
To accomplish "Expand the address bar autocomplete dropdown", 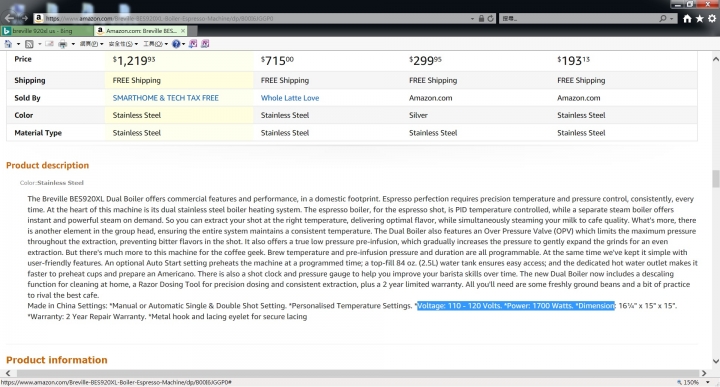I will (472, 19).
